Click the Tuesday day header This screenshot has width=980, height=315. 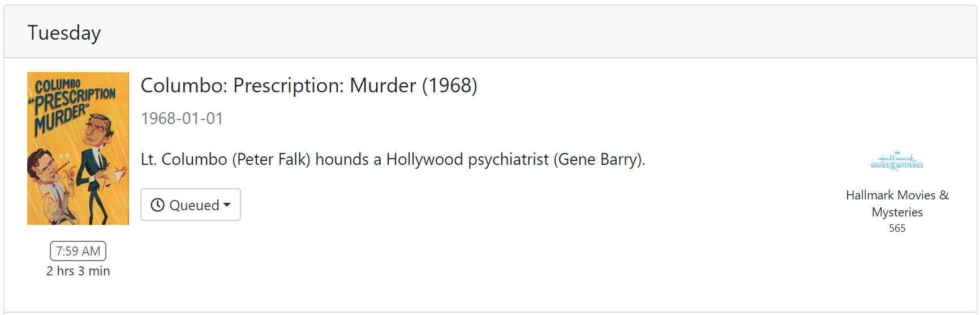[x=64, y=33]
